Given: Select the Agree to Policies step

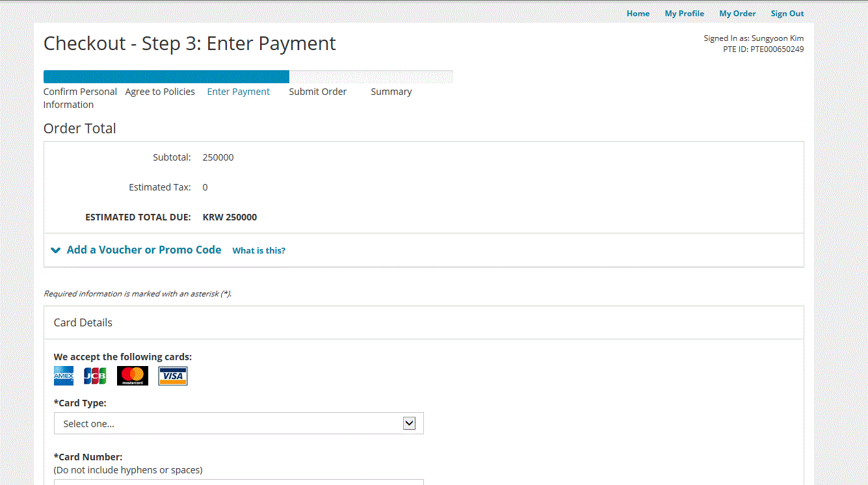Looking at the screenshot, I should pos(160,92).
